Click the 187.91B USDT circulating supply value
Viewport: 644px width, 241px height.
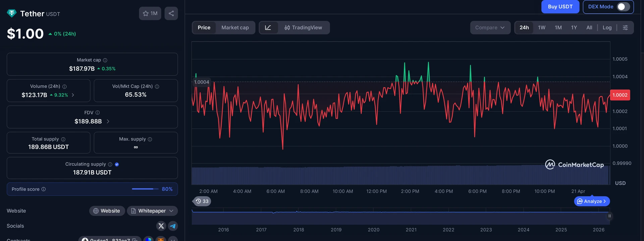click(x=92, y=172)
